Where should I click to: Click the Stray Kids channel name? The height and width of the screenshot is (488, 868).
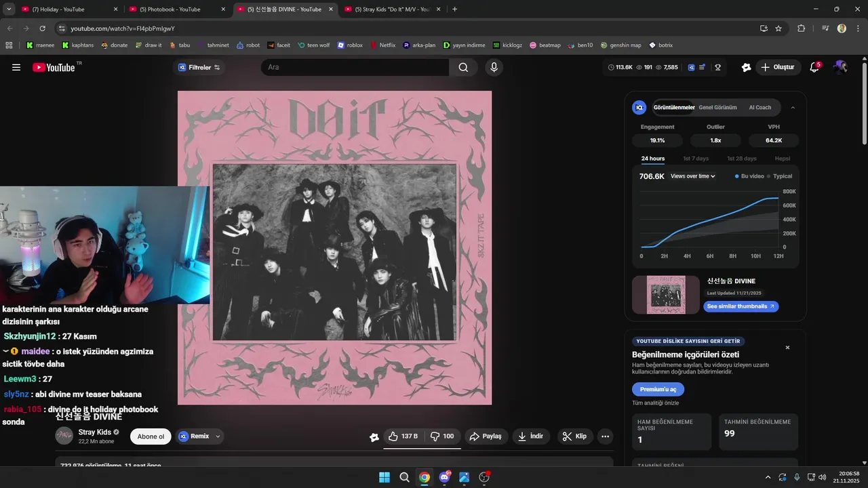click(x=95, y=432)
